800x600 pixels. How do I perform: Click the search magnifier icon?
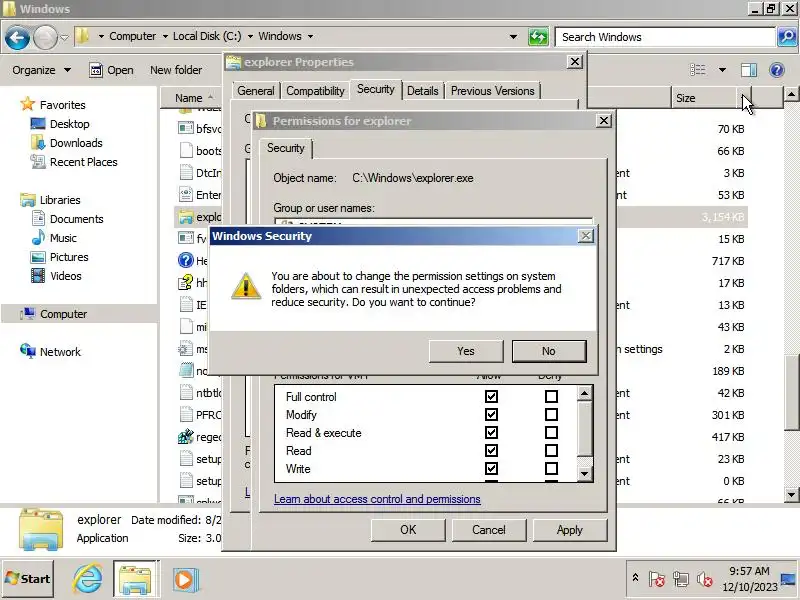tap(787, 37)
